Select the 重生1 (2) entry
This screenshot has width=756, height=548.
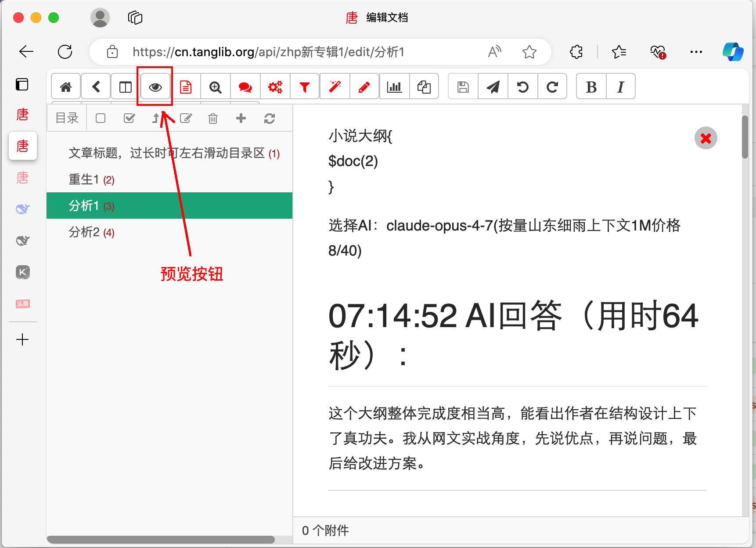169,180
